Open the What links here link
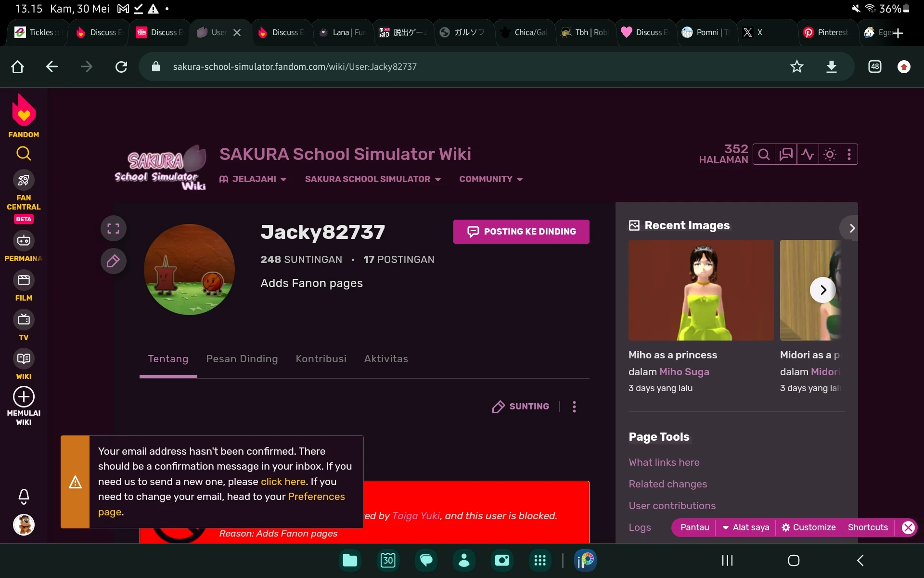 (664, 462)
